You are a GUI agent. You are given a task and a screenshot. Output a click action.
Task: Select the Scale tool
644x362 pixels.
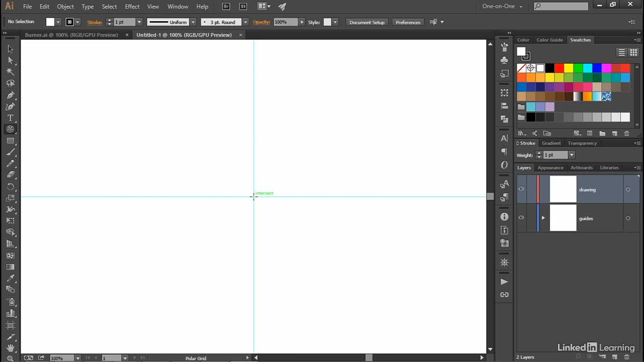[10, 198]
